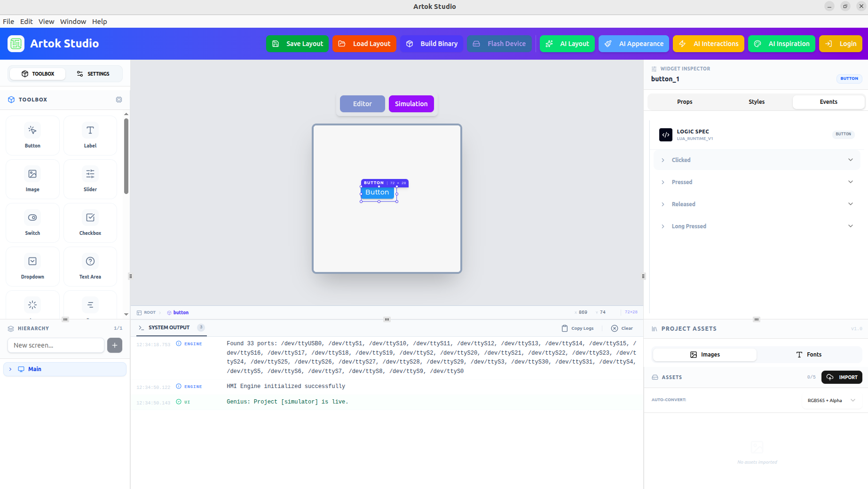Screen dimensions: 868x489
Task: Click Import in the Project Assets panel
Action: coord(842,377)
